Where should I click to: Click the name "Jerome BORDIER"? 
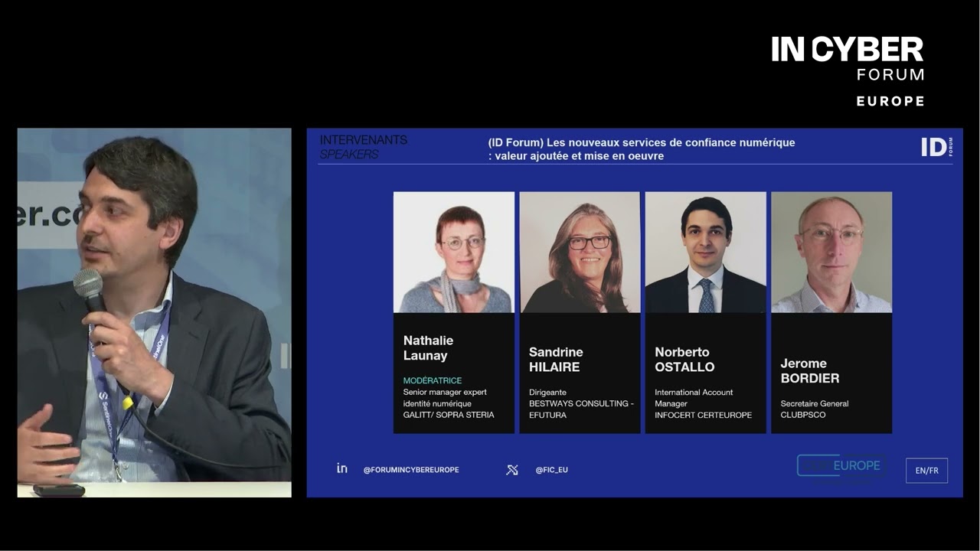click(x=810, y=370)
